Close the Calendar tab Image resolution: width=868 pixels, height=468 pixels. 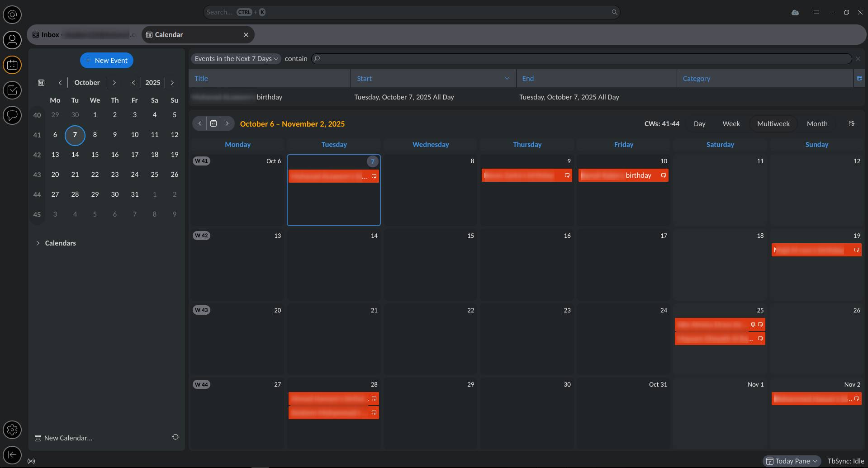click(x=246, y=35)
